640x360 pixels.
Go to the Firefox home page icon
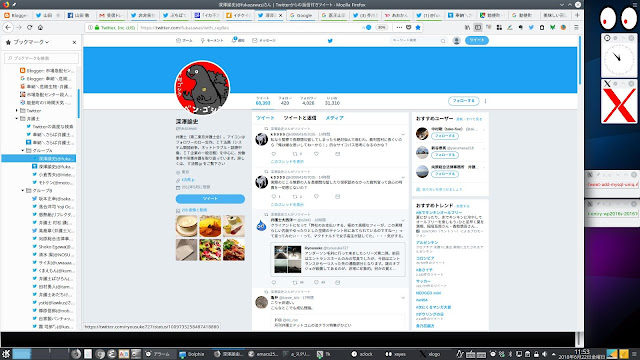40,27
